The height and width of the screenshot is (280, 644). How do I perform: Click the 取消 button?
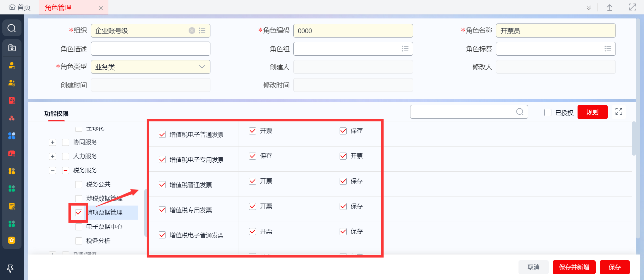(x=533, y=267)
